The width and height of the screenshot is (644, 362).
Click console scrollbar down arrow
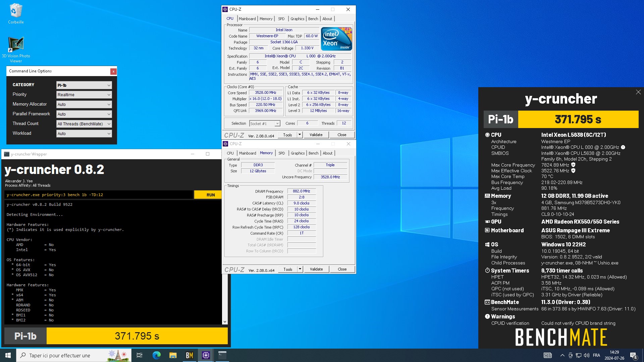[x=225, y=322]
